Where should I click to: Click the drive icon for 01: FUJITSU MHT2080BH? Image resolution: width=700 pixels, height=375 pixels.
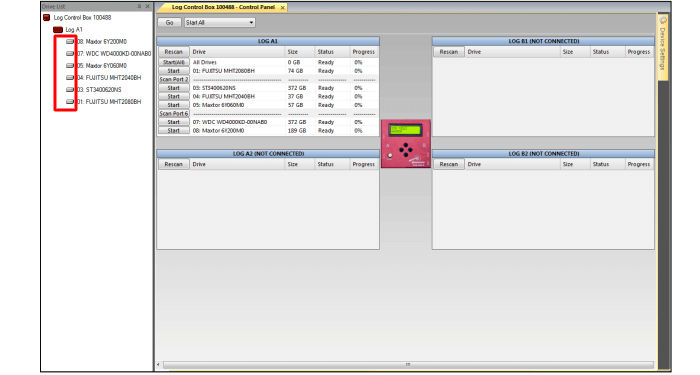point(70,102)
